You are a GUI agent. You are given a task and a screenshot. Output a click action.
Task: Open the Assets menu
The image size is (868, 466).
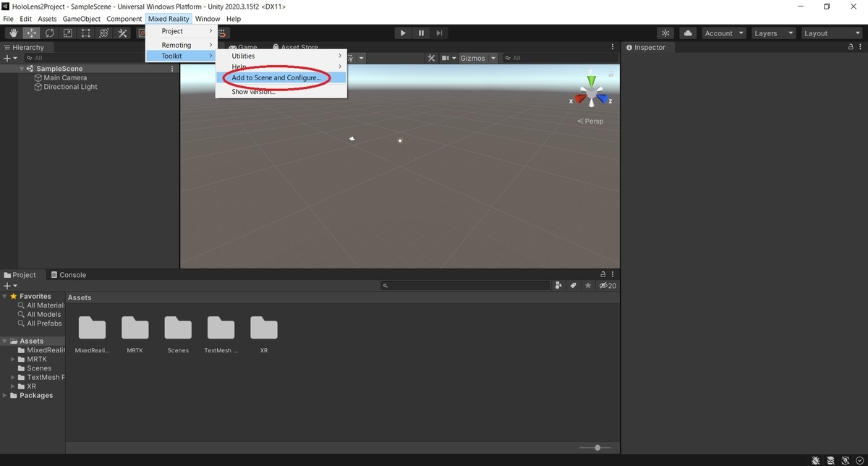tap(47, 19)
